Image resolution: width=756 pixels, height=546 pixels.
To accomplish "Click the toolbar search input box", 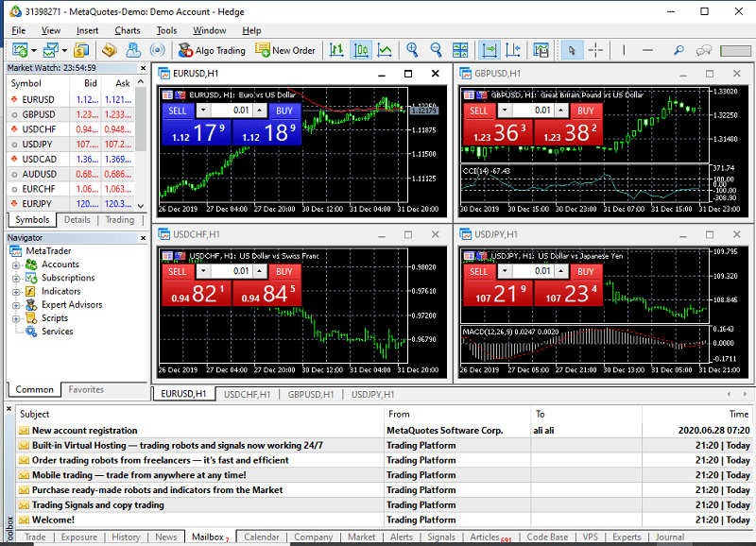I will (735, 50).
